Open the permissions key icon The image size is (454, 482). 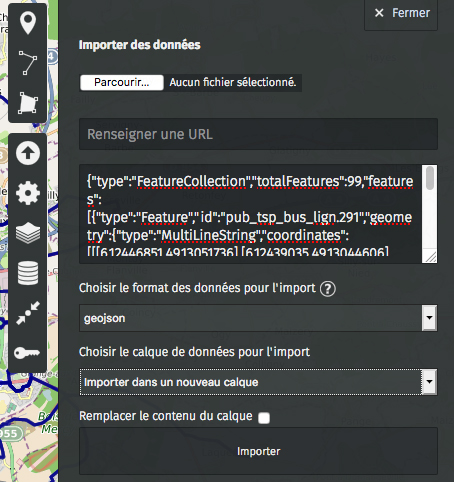coord(28,353)
